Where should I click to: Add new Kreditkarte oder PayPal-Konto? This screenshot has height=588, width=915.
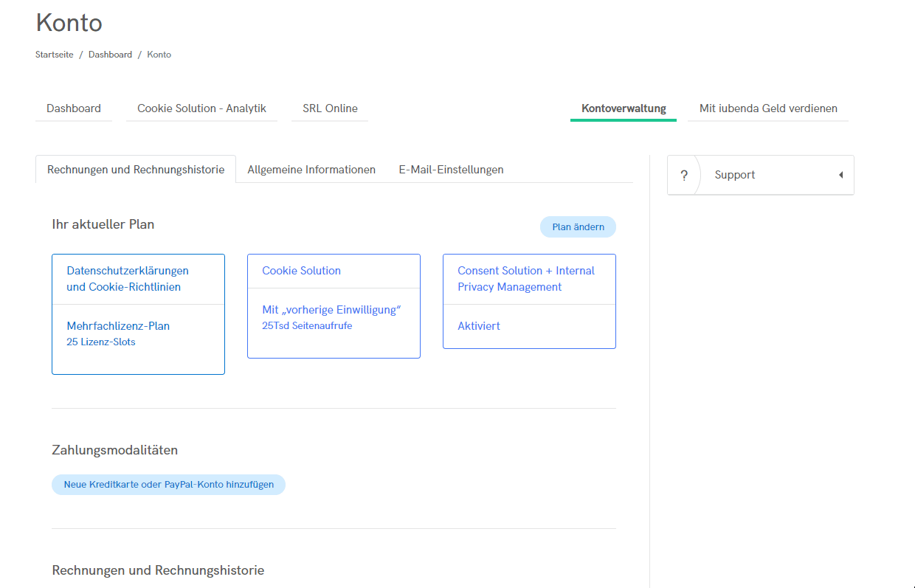coord(168,485)
